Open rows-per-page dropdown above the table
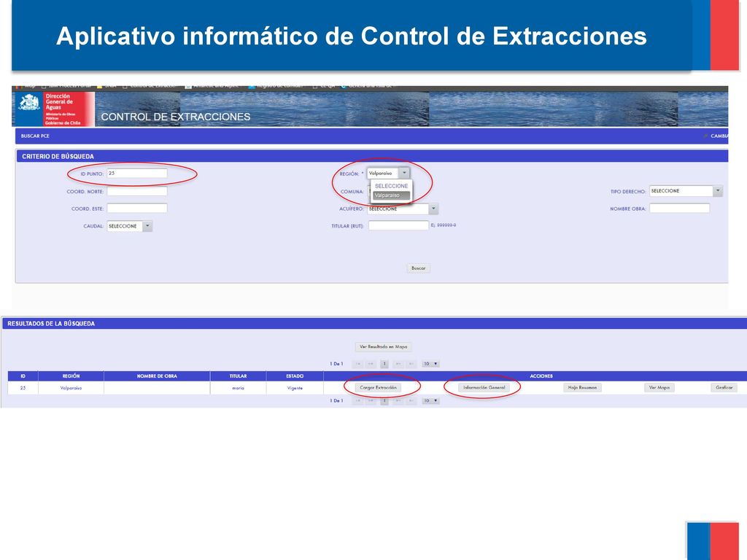The width and height of the screenshot is (747, 560). pyautogui.click(x=430, y=364)
